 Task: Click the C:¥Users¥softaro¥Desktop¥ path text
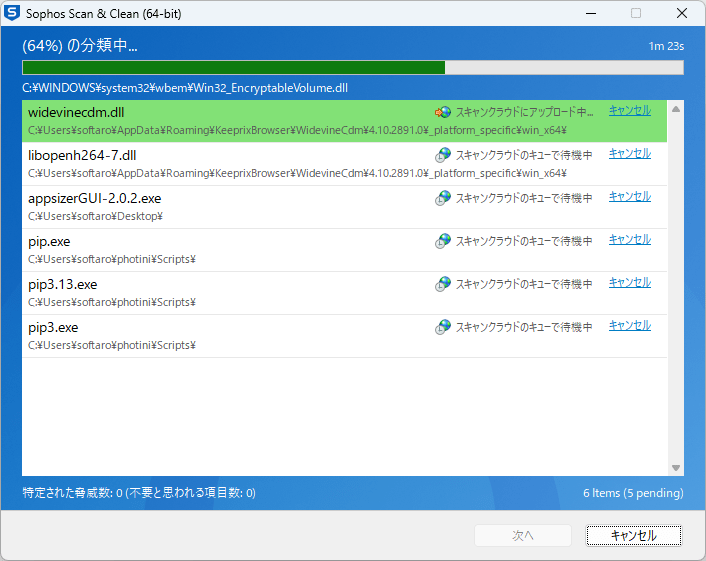pyautogui.click(x=95, y=216)
